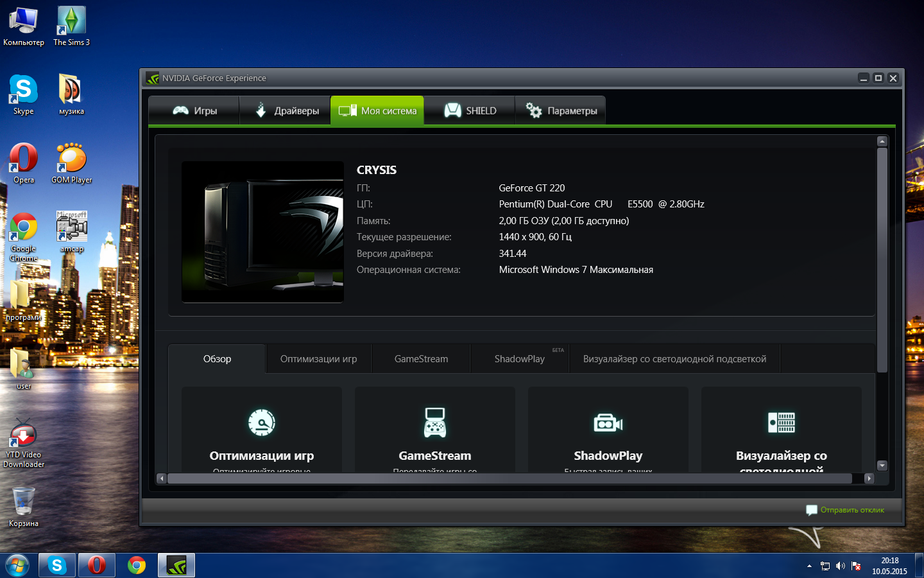Viewport: 924px width, 578px height.
Task: Click the LED visualizer icon
Action: (x=782, y=423)
